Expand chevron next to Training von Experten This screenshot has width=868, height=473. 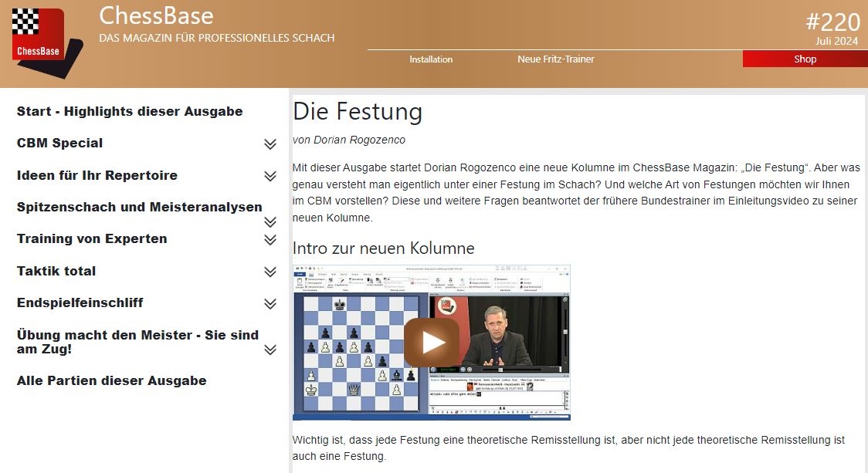[x=270, y=240]
